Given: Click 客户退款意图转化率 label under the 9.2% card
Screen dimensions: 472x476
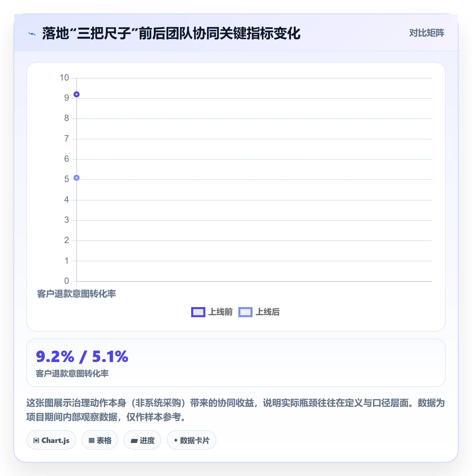Looking at the screenshot, I should coord(72,374).
